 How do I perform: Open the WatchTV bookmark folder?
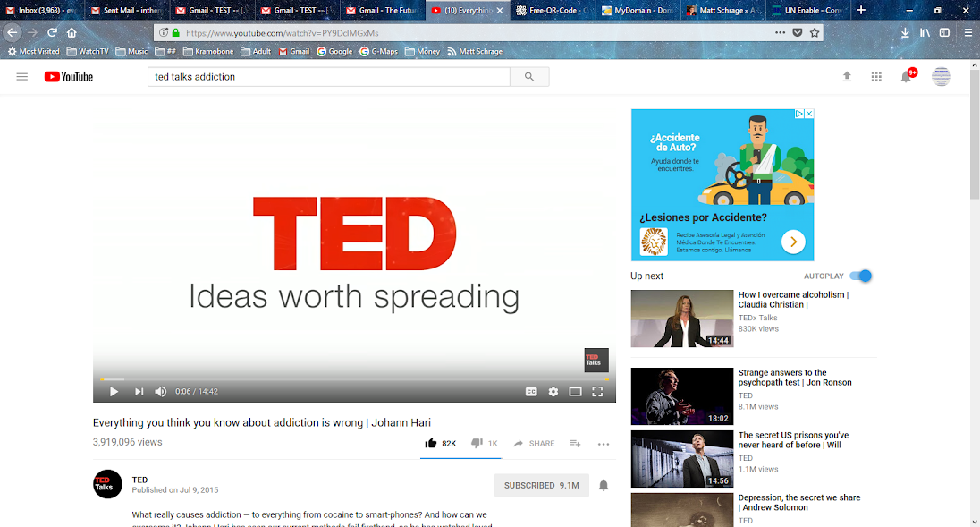(x=88, y=51)
